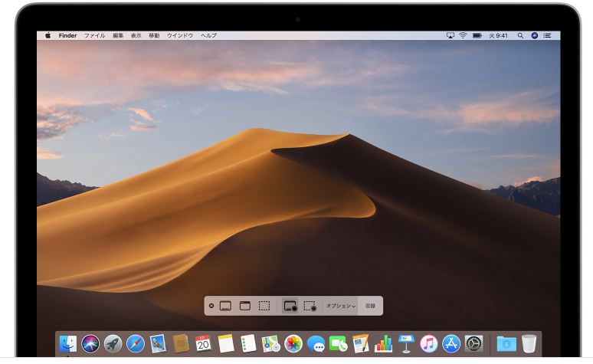Open Calendar icon showing 20

(x=203, y=343)
